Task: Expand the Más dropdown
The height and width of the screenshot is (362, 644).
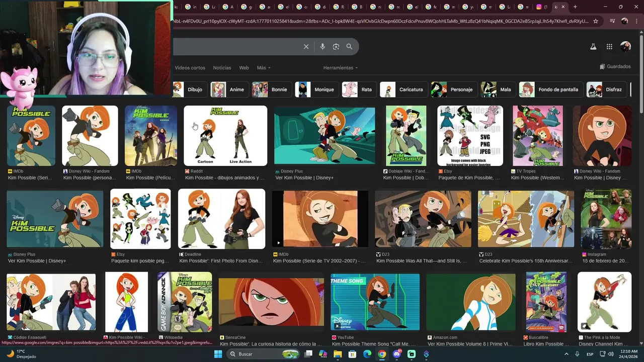Action: (x=264, y=68)
